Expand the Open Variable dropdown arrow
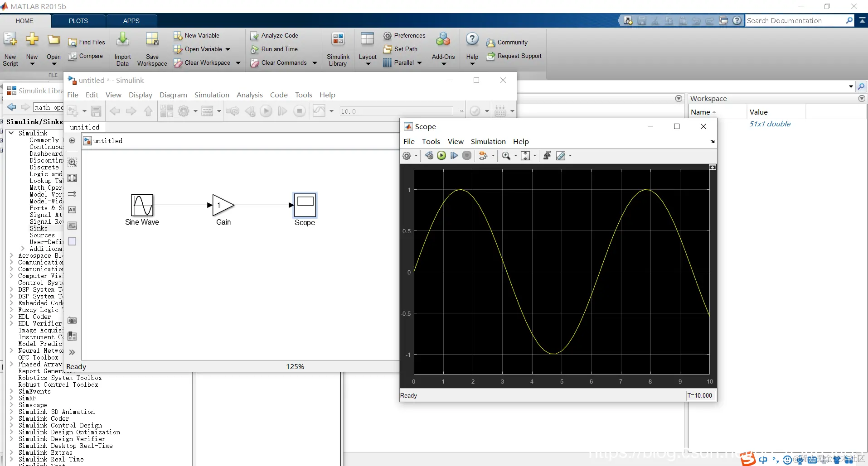The image size is (868, 466). click(x=228, y=49)
